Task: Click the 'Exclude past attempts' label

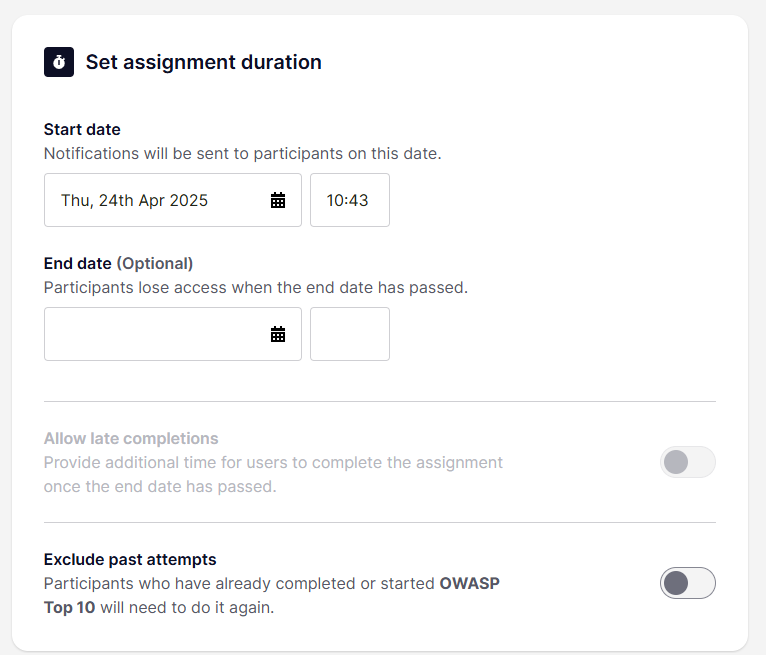Action: [x=130, y=559]
